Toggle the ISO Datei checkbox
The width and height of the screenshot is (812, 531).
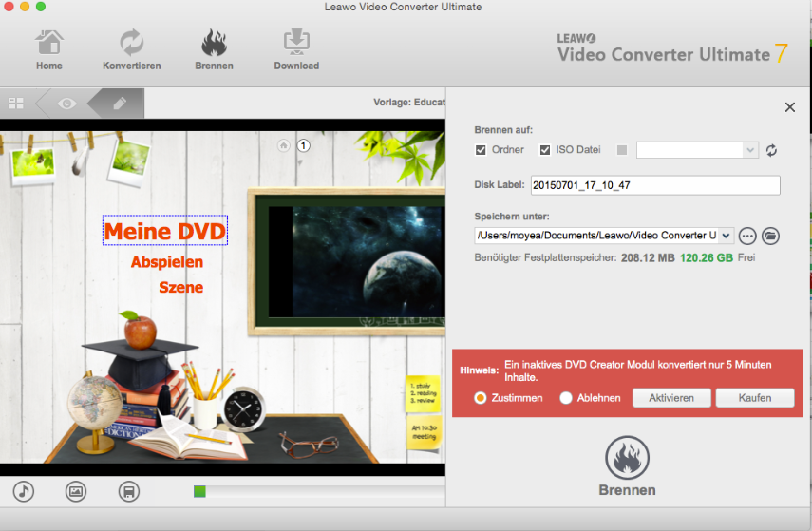click(x=545, y=150)
